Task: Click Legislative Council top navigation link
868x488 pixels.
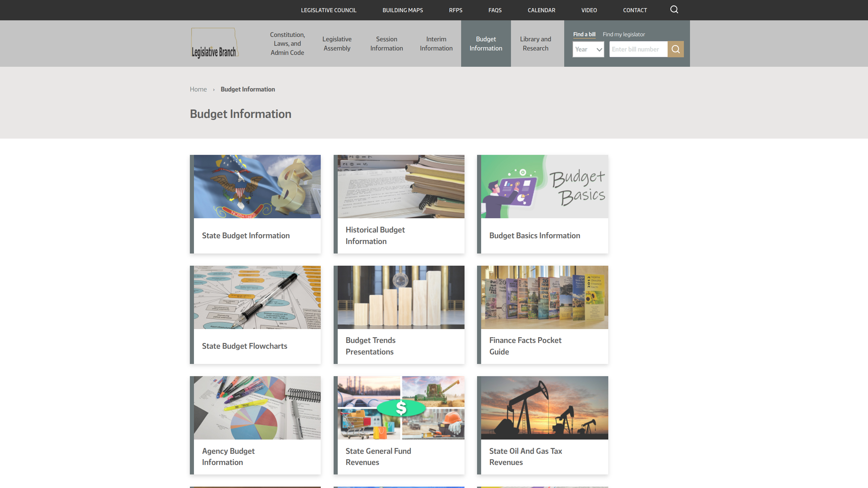Action: point(329,10)
